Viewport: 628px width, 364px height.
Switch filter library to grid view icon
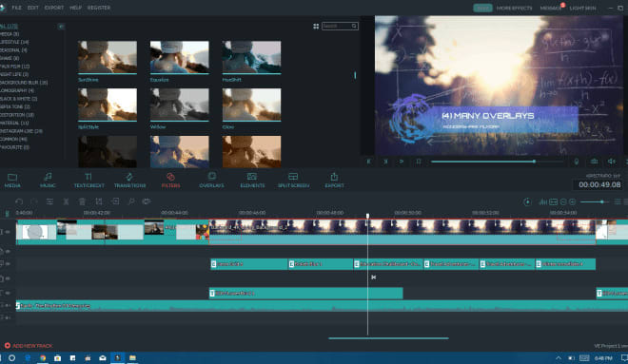pos(316,27)
